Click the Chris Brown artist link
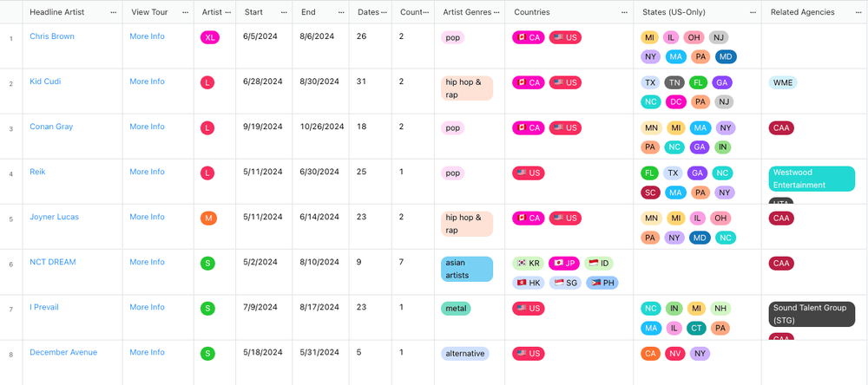868x385 pixels. 52,36
